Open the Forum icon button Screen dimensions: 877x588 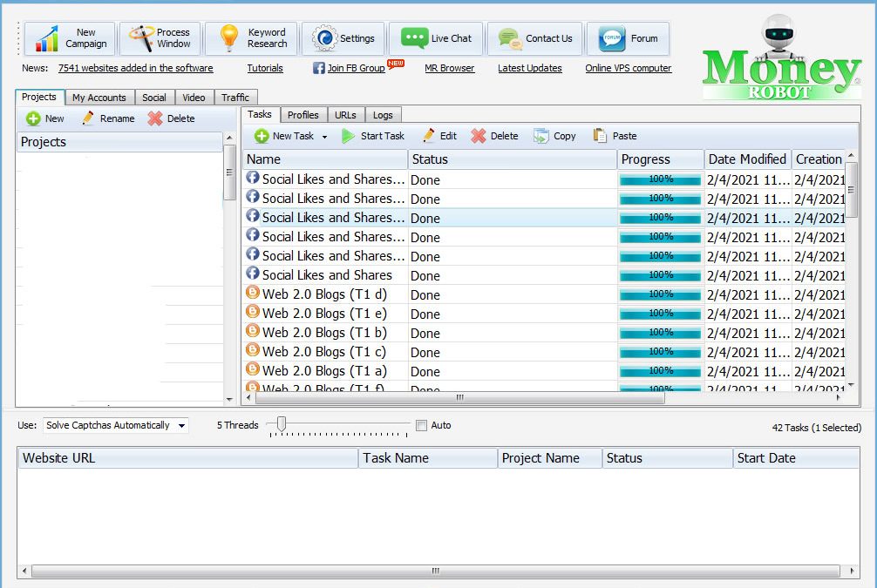point(612,38)
